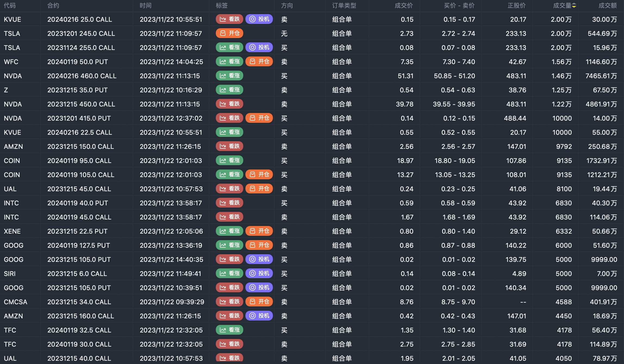Click the order type column header

click(x=344, y=5)
